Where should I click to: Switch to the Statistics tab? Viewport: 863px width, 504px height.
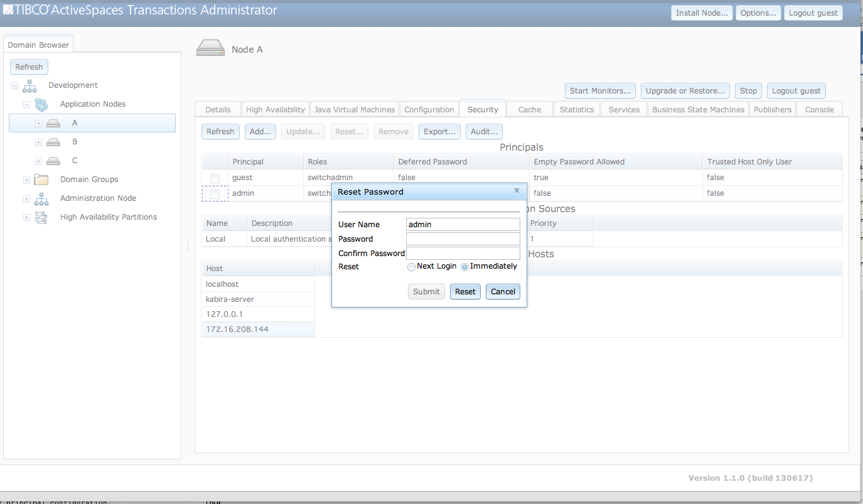click(576, 109)
